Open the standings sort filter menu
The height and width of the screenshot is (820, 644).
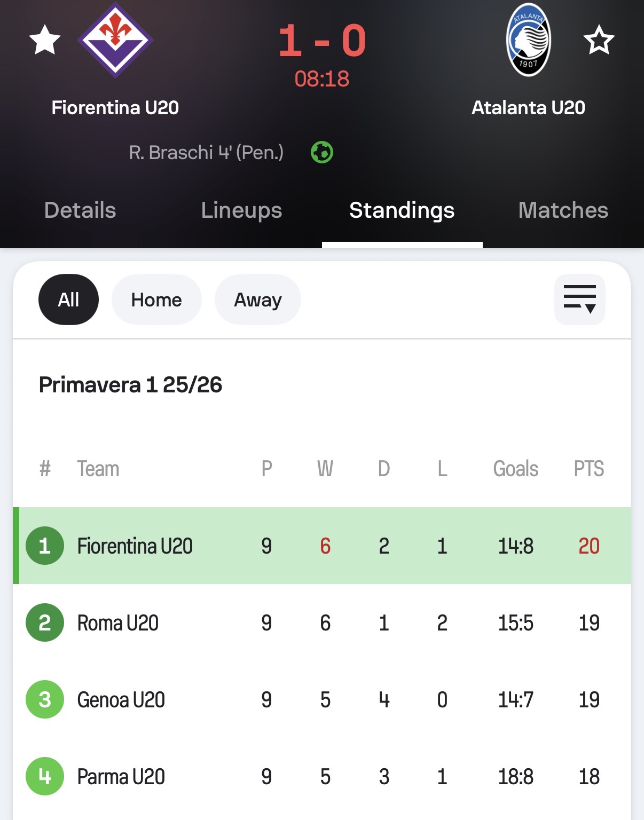tap(579, 299)
